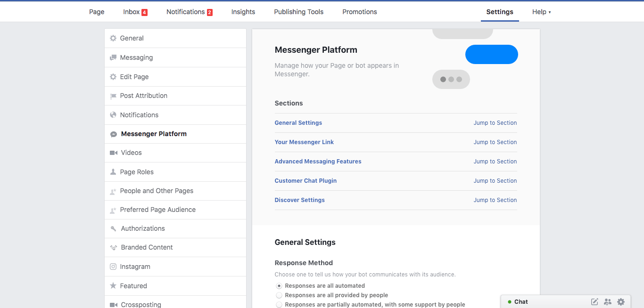Click the Instagram logo icon
This screenshot has height=308, width=644.
coord(113,267)
